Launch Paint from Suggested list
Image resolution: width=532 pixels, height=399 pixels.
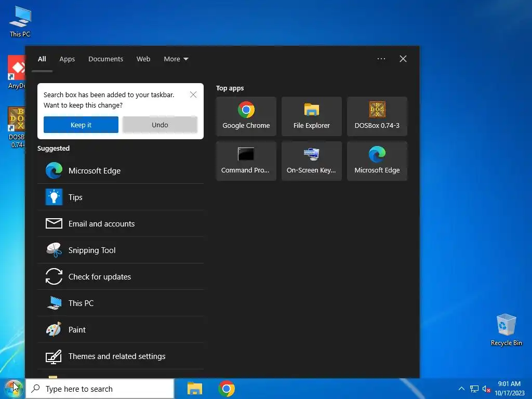pyautogui.click(x=121, y=329)
